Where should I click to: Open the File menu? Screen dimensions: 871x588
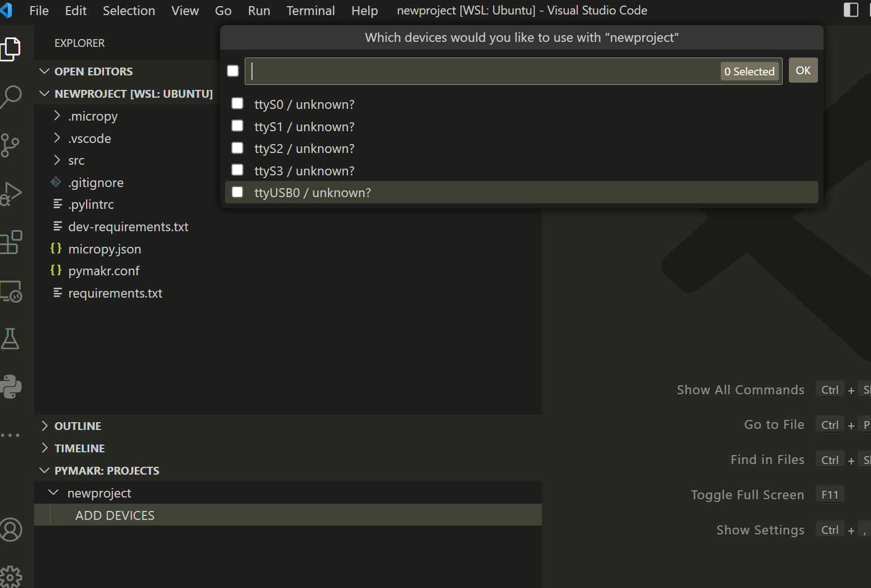(x=39, y=11)
